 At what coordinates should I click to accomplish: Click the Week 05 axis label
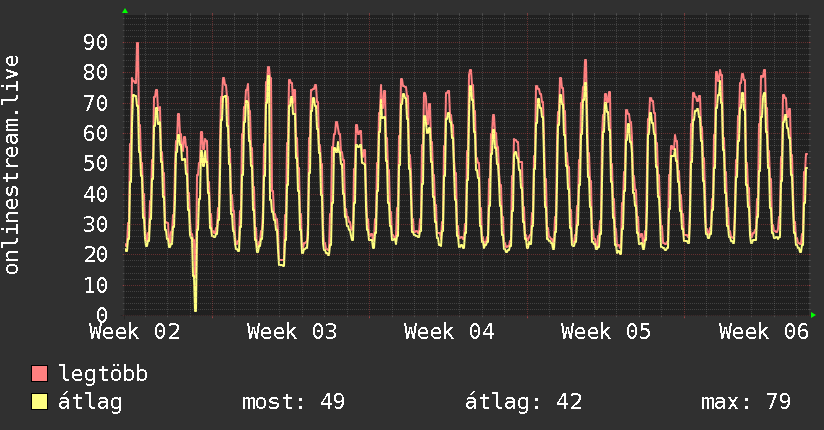pos(606,332)
